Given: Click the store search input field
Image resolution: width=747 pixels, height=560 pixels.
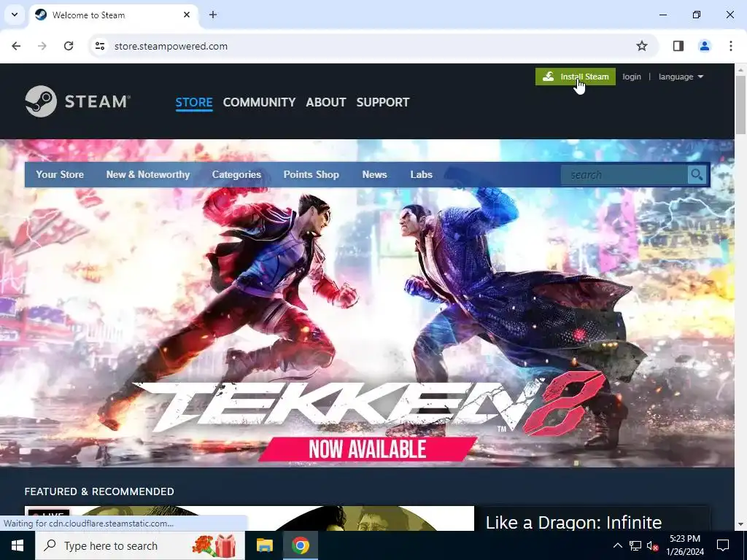Looking at the screenshot, I should click(x=624, y=175).
